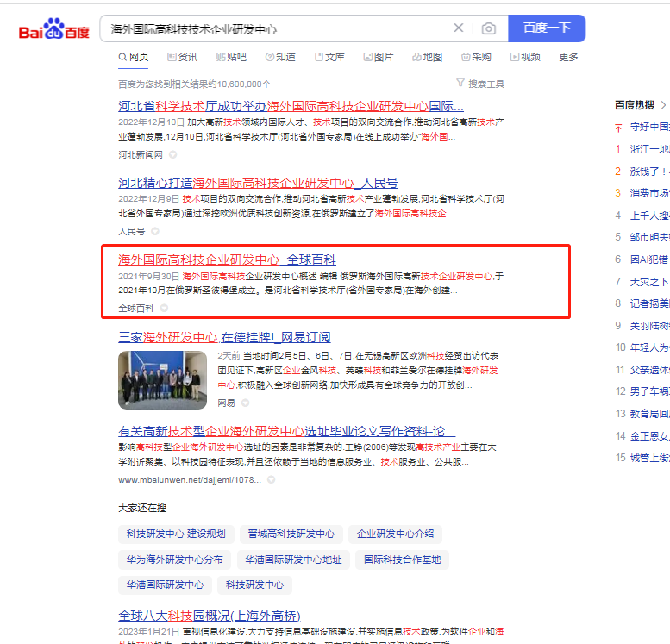Viewport: 670px width, 644px height.
Task: Open hot search item 14 金正恩女
Action: pos(649,436)
